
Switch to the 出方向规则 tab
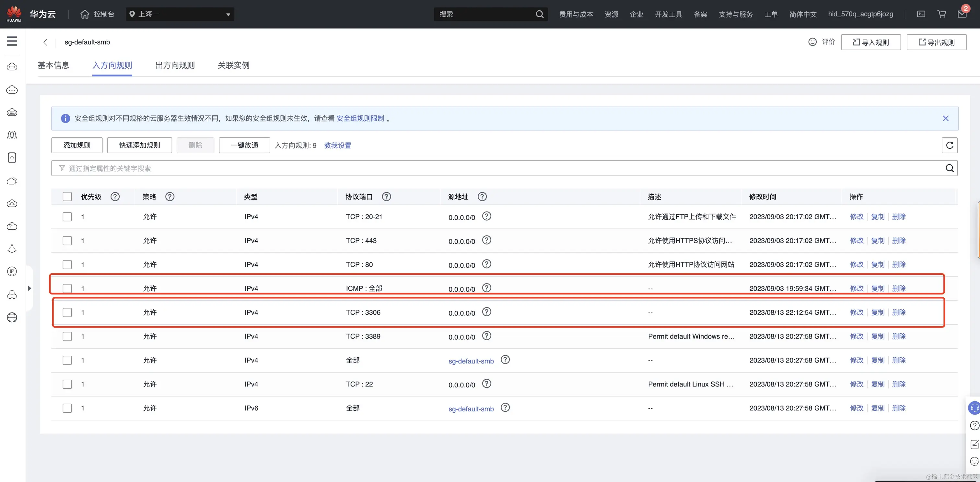click(175, 65)
